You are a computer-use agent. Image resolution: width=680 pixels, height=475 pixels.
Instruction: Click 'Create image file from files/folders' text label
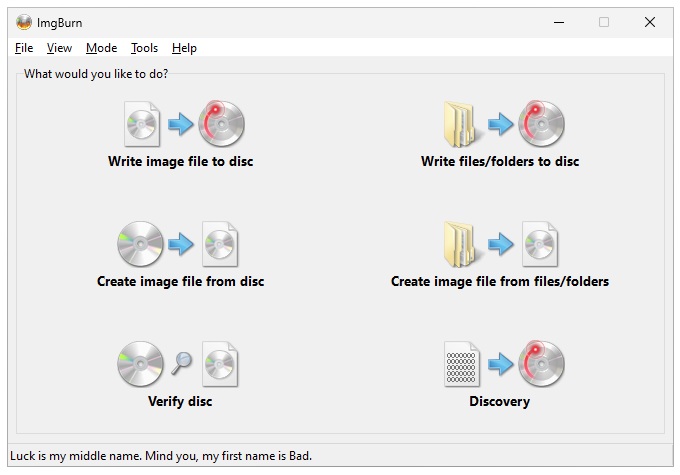point(500,281)
